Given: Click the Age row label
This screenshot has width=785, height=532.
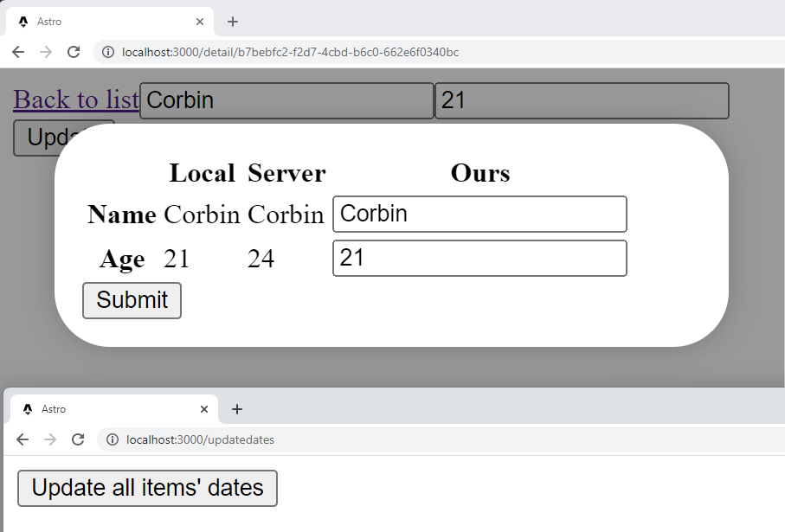Looking at the screenshot, I should [x=122, y=260].
